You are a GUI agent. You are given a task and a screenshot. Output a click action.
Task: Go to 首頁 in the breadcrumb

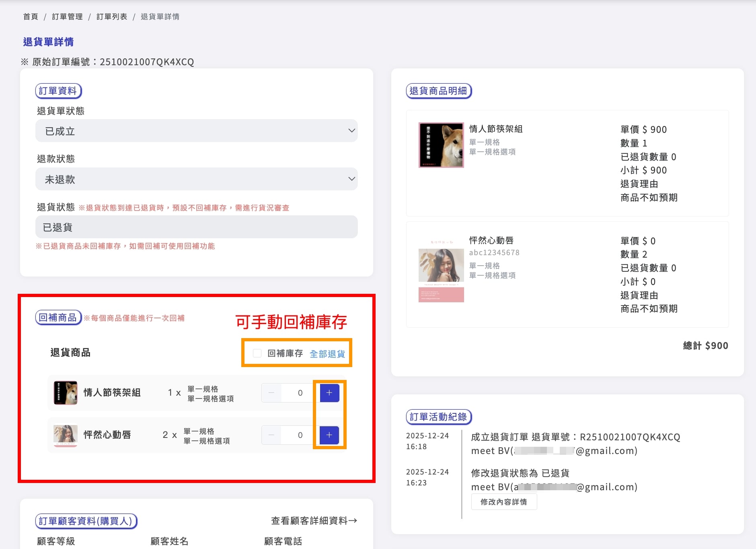click(31, 17)
